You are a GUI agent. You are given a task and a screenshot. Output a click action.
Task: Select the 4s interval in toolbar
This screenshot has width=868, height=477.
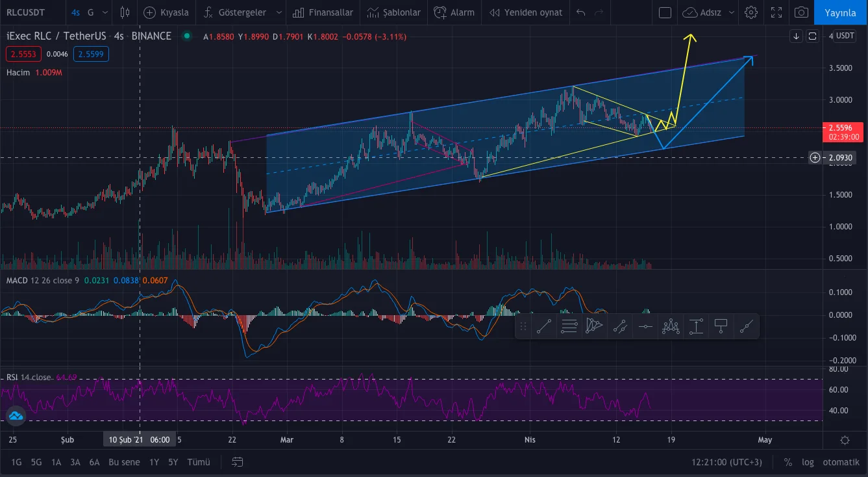[76, 12]
